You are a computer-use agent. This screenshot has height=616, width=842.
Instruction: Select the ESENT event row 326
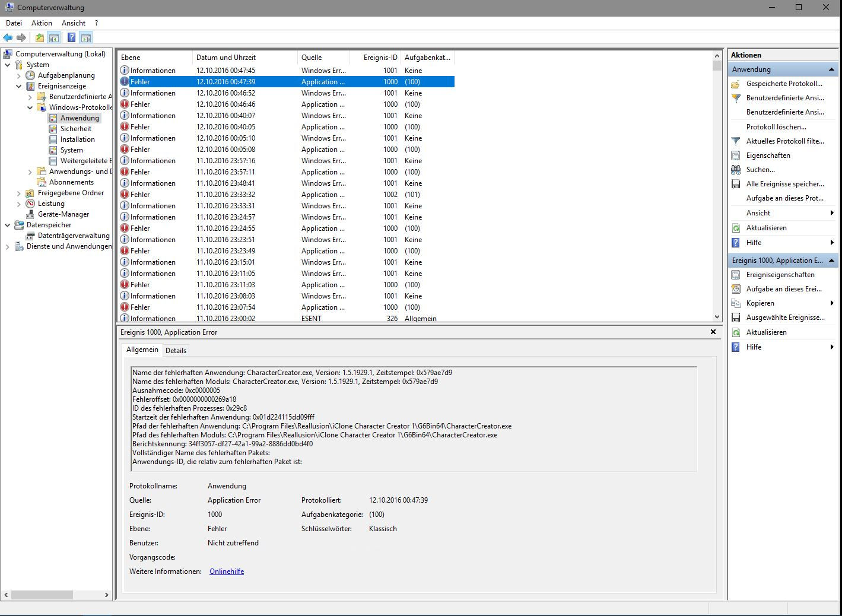(x=287, y=319)
